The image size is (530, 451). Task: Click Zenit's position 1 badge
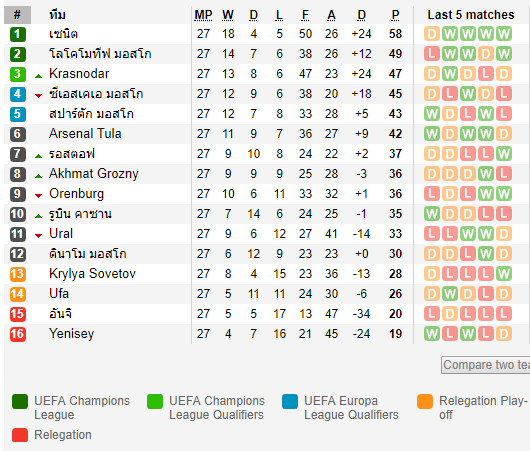pyautogui.click(x=18, y=34)
